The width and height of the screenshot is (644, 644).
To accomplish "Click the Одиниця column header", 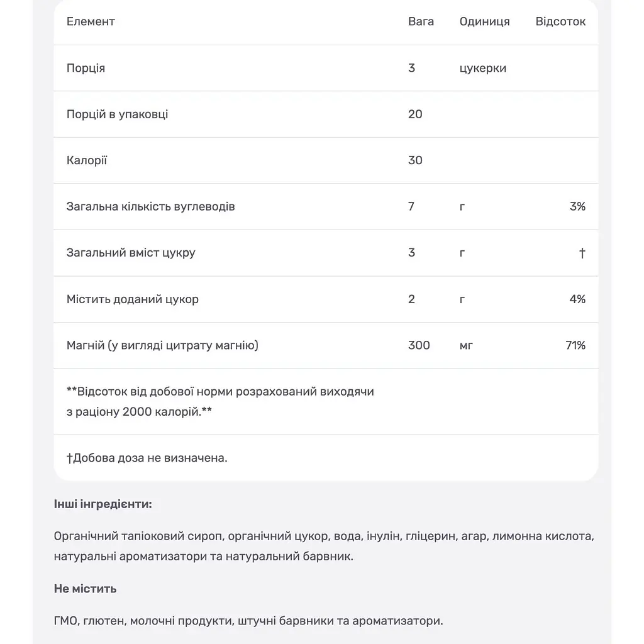I will coord(484,22).
